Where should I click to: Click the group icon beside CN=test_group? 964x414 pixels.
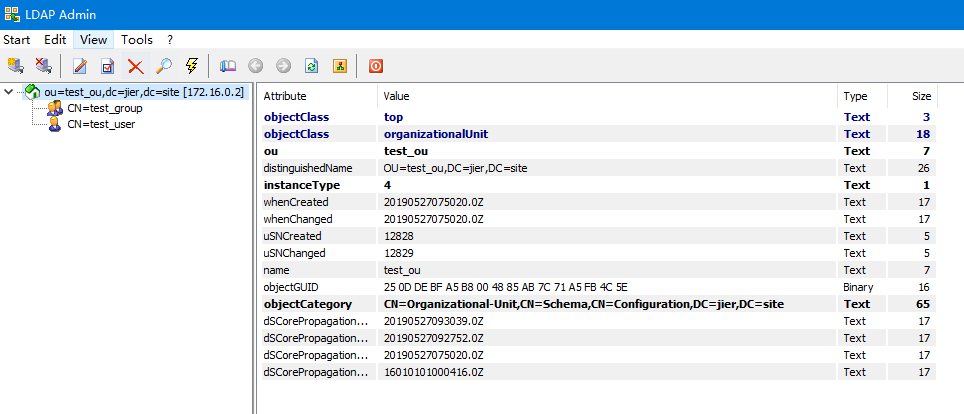pos(55,108)
